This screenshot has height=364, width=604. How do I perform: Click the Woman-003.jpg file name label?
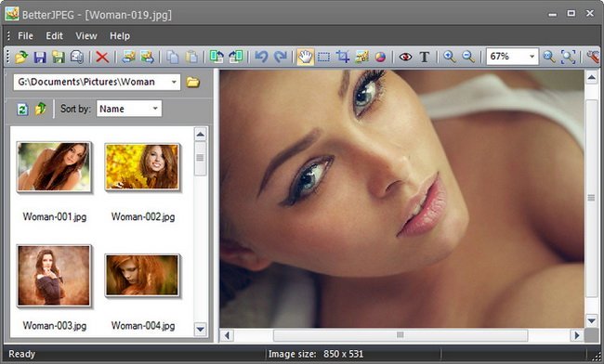(54, 326)
